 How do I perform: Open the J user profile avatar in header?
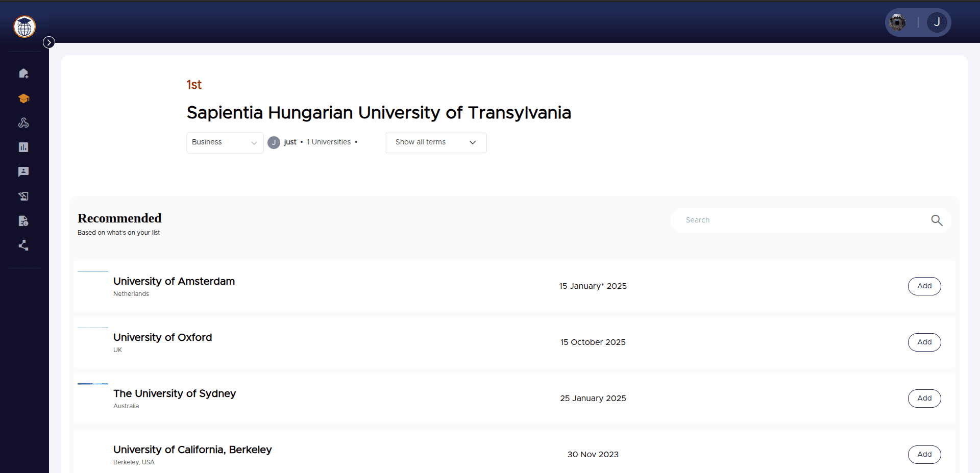coord(937,22)
